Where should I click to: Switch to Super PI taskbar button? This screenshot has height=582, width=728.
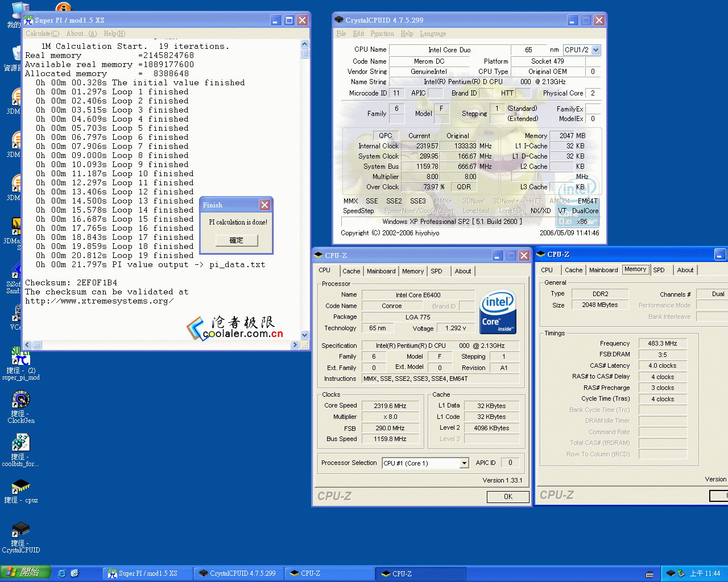point(147,573)
